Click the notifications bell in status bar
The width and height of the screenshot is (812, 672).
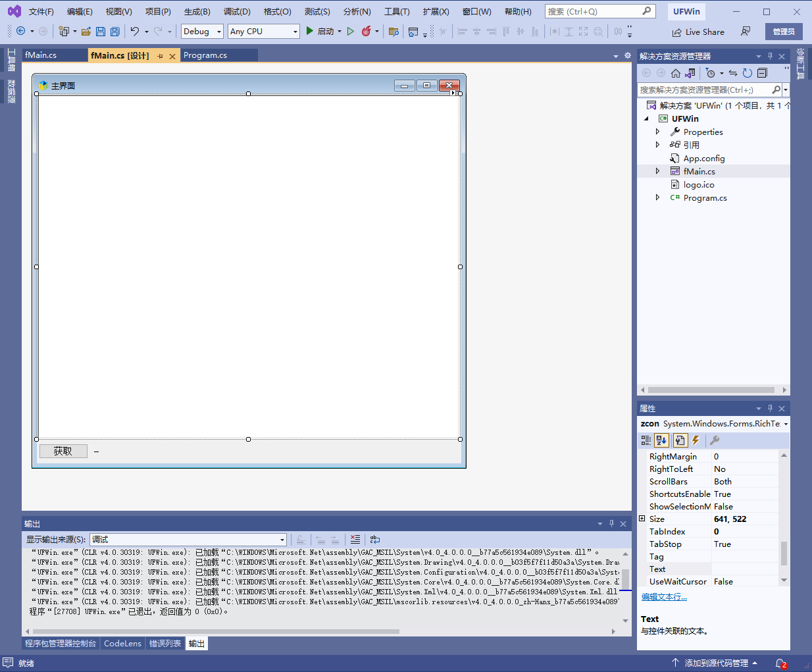point(780,663)
